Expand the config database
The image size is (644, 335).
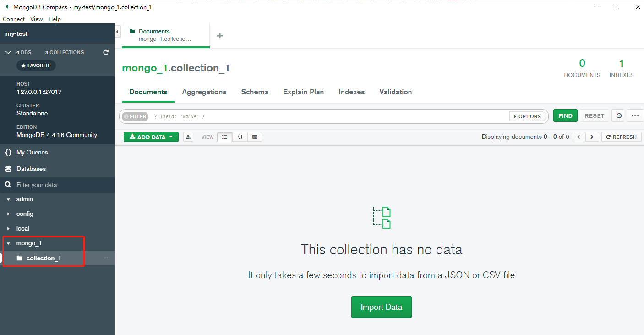click(8, 214)
